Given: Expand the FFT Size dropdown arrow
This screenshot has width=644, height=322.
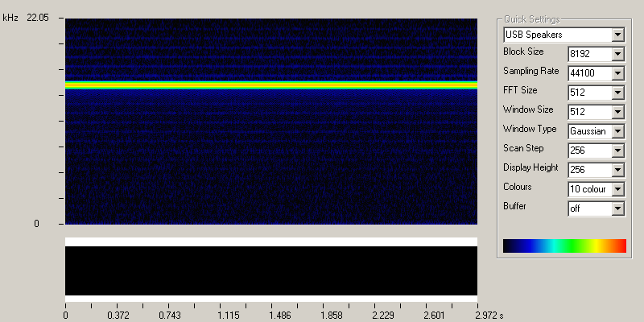Looking at the screenshot, I should point(617,93).
